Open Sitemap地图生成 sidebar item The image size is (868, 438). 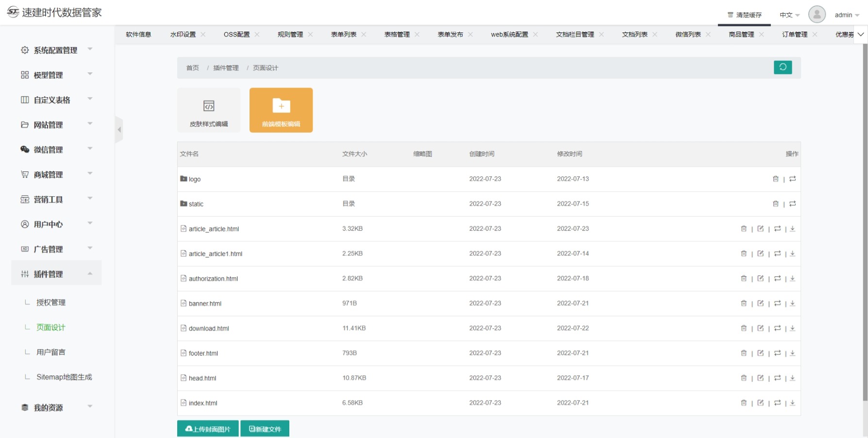(x=64, y=377)
